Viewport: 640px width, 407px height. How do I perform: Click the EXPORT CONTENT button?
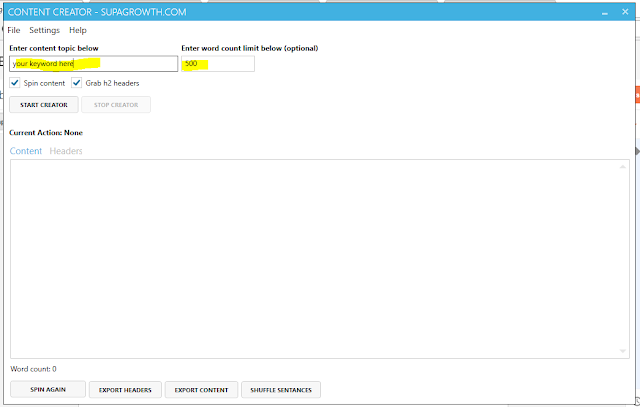click(x=201, y=390)
